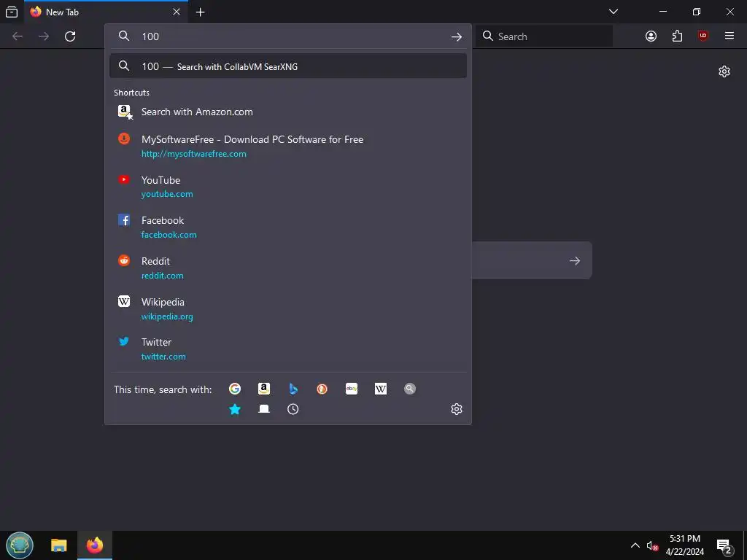
Task: Go back one page
Action: tap(18, 36)
